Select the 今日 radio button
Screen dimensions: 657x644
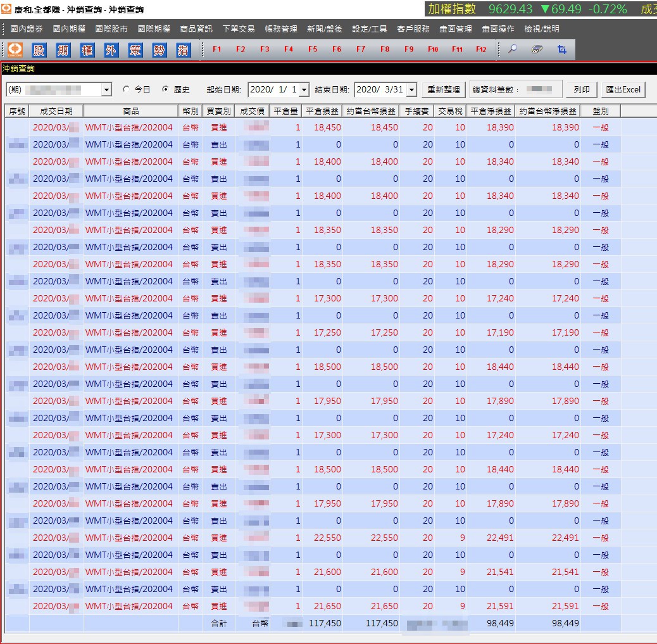coord(126,89)
